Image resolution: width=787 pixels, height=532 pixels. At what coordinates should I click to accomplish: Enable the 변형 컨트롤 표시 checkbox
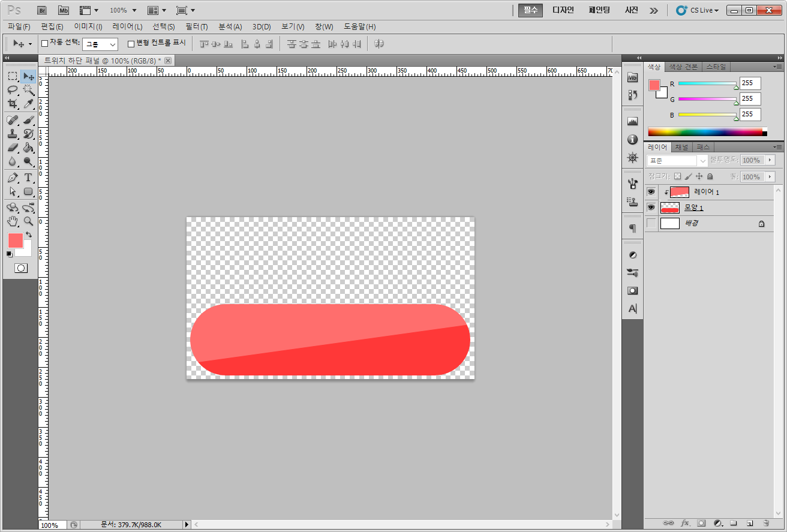point(131,43)
